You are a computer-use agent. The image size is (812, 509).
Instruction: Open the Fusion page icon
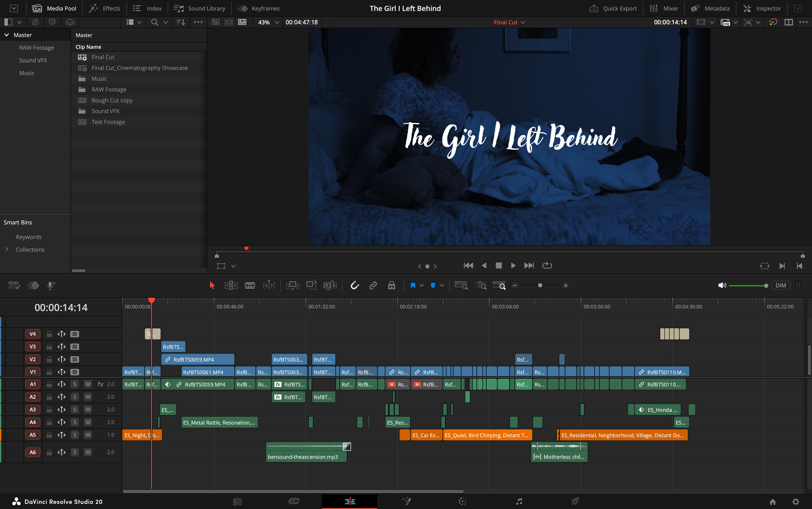(407, 501)
